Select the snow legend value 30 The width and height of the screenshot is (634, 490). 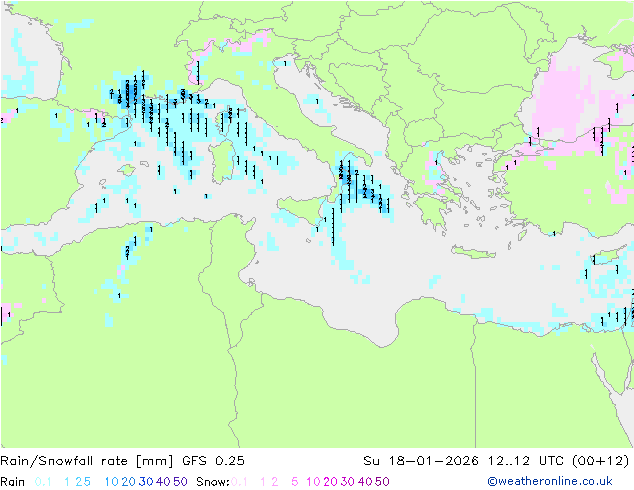(348, 482)
